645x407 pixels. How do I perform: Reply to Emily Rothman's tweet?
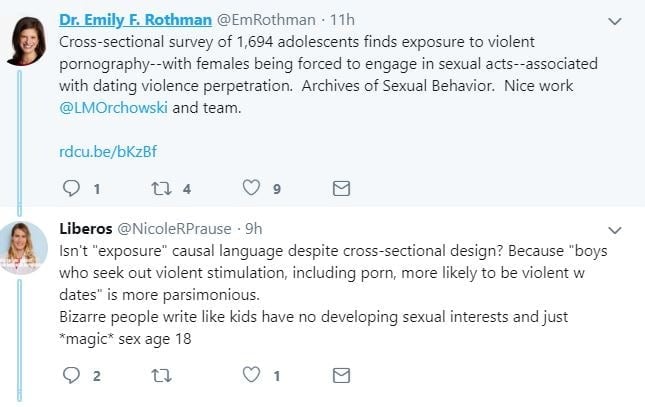[70, 188]
